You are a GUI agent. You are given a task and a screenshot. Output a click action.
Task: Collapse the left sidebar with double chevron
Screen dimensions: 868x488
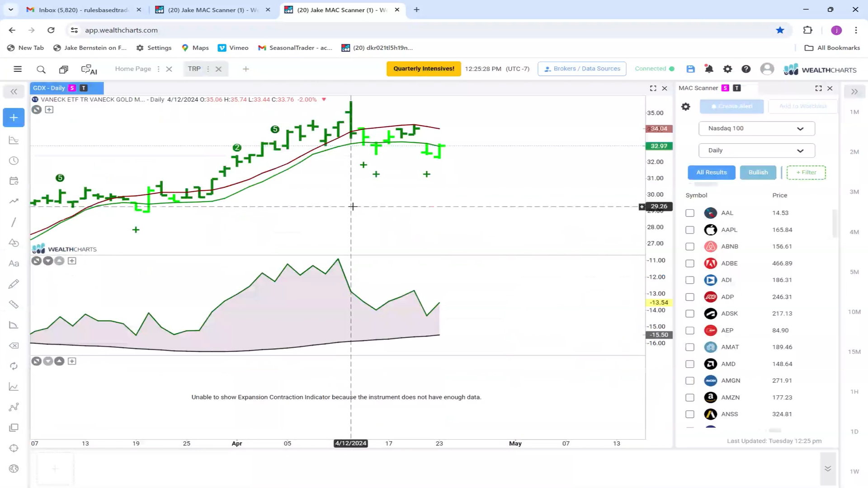(14, 92)
